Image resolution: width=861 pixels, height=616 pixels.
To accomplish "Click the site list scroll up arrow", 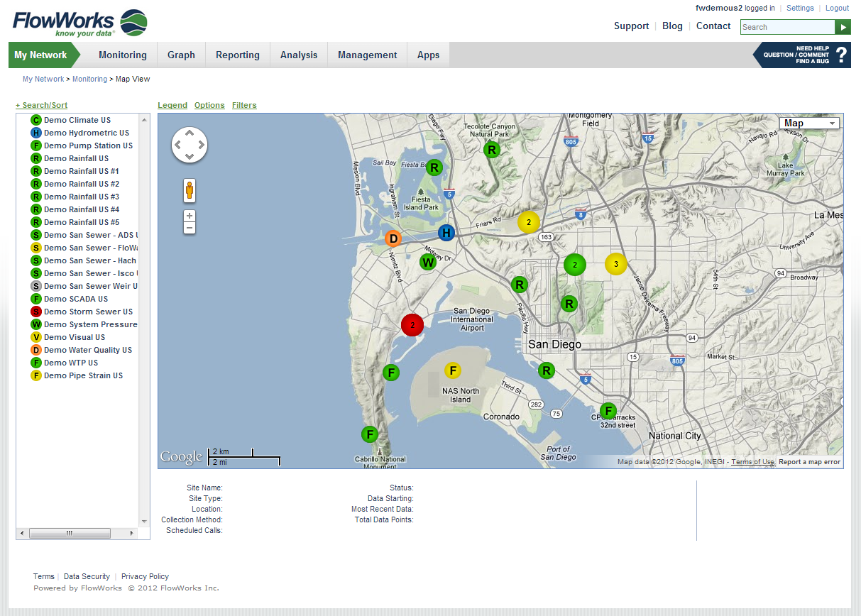I will pos(145,119).
